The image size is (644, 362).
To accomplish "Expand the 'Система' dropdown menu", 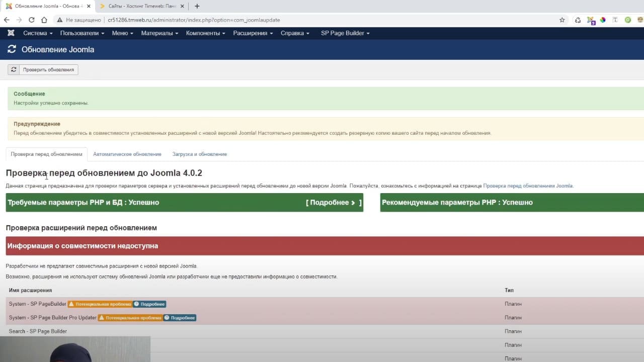I will pos(38,33).
